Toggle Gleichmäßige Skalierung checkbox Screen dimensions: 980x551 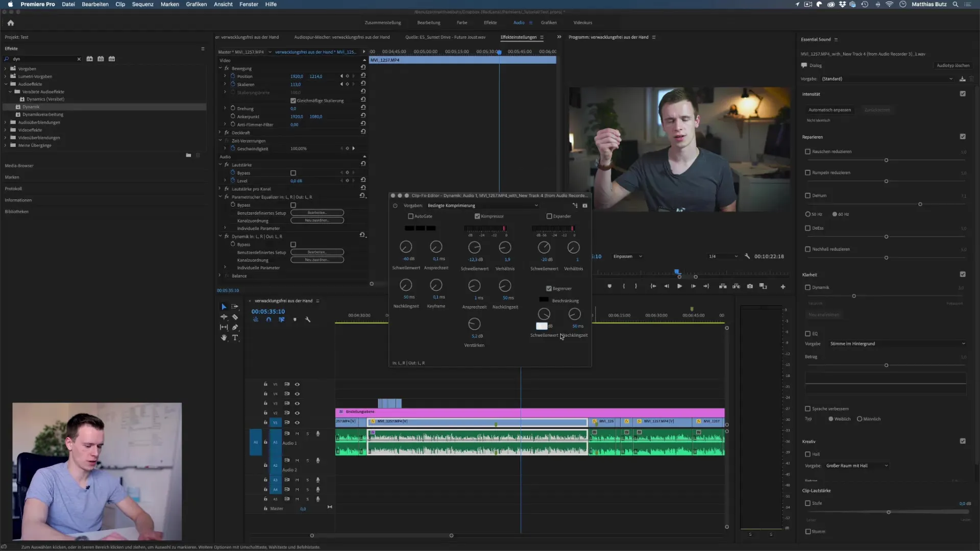point(293,101)
